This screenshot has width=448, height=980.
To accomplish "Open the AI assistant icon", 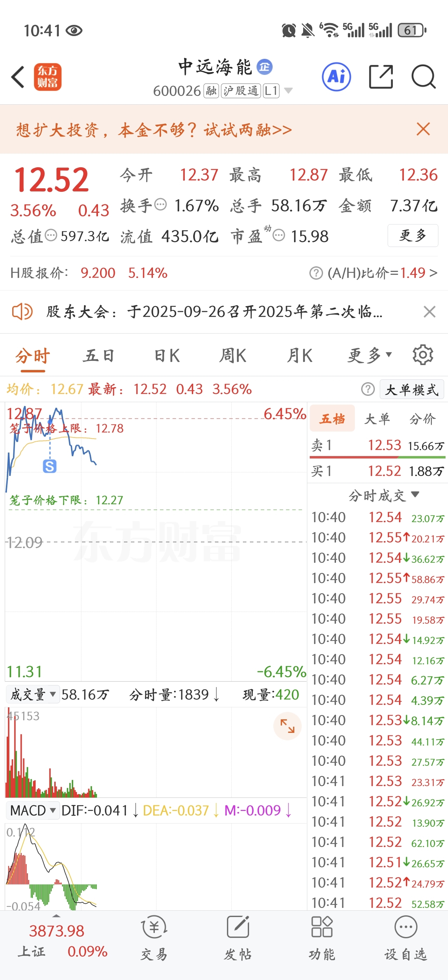I will tap(336, 77).
